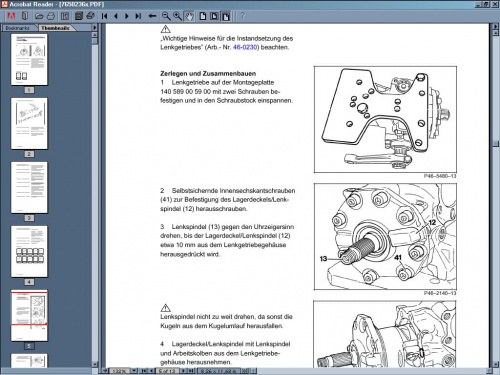This screenshot has width=500, height=375.
Task: Set view to fit width icon
Action: click(226, 16)
